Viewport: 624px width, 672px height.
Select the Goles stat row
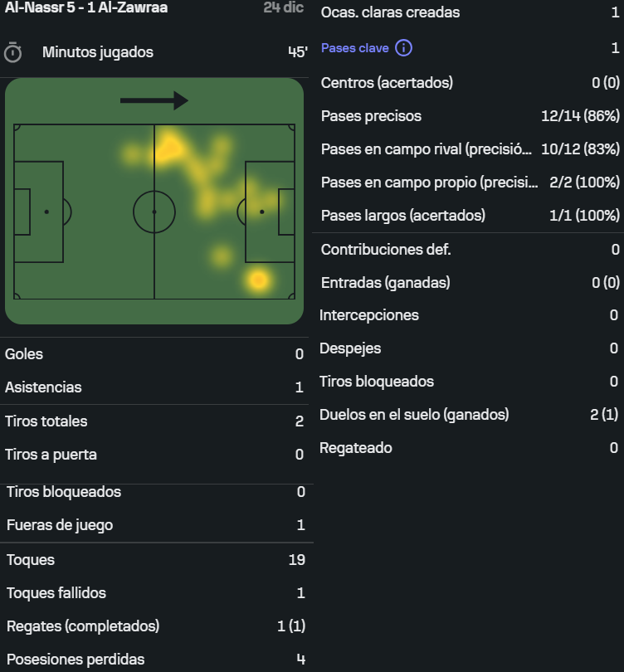(x=155, y=354)
